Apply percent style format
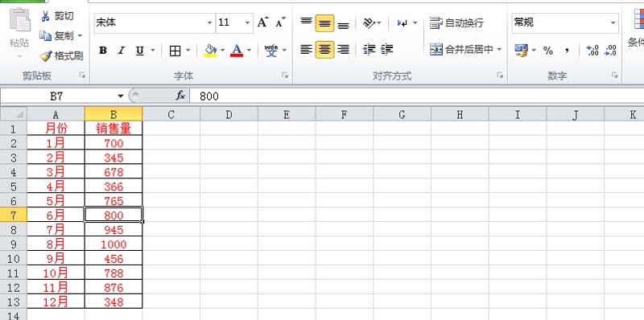 point(548,51)
